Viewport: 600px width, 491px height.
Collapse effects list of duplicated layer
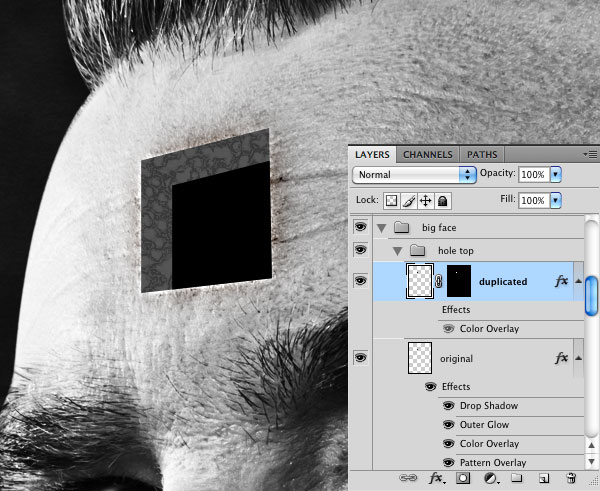coord(579,281)
